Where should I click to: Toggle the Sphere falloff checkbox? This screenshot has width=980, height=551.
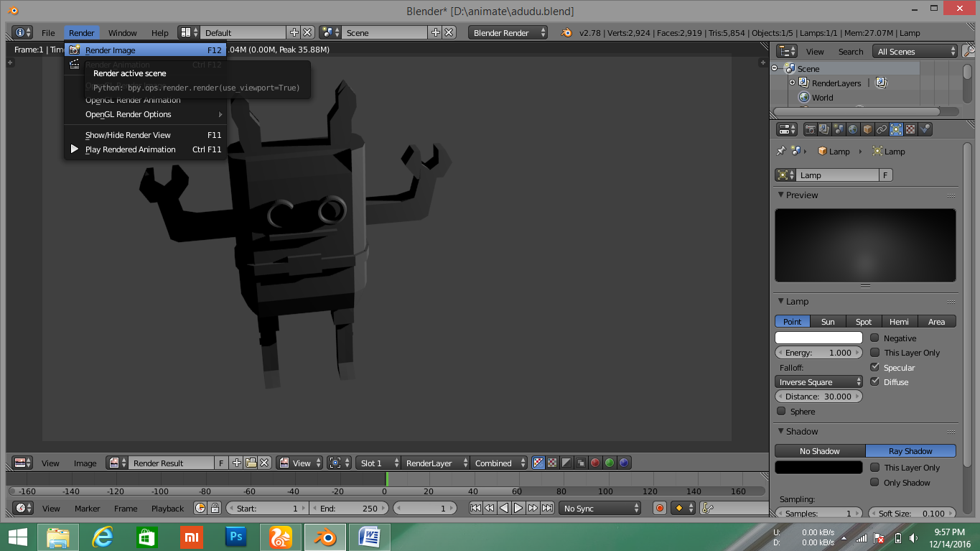coord(781,411)
